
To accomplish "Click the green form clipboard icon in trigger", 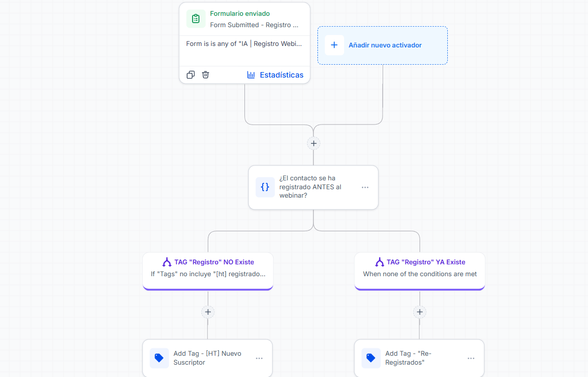I will 196,19.
